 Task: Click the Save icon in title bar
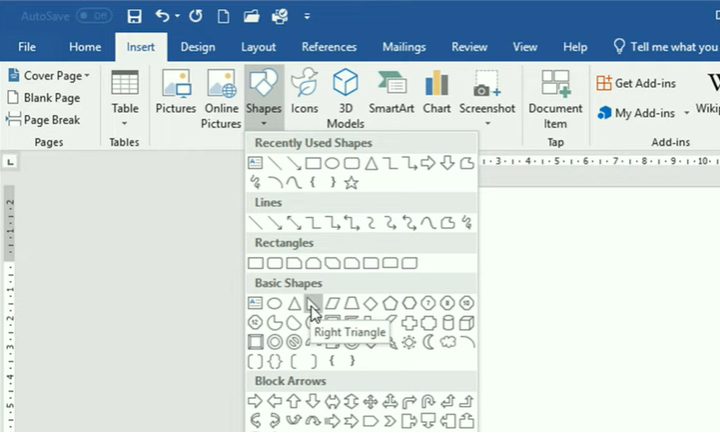[x=135, y=16]
